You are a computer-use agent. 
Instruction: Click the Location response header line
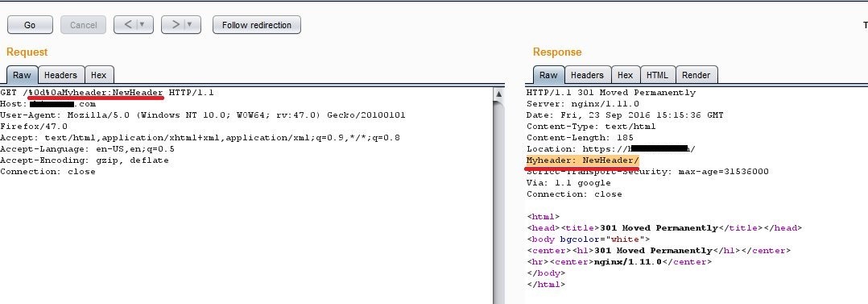[x=611, y=148]
